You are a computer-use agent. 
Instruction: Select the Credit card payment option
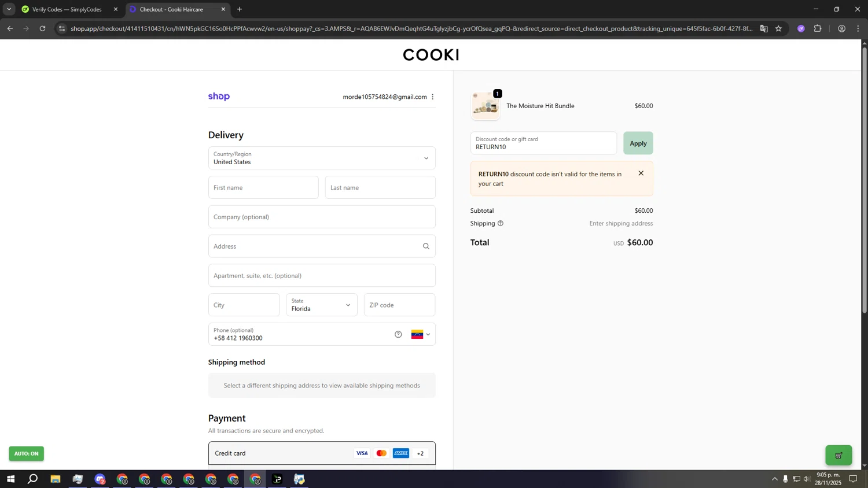coord(322,453)
